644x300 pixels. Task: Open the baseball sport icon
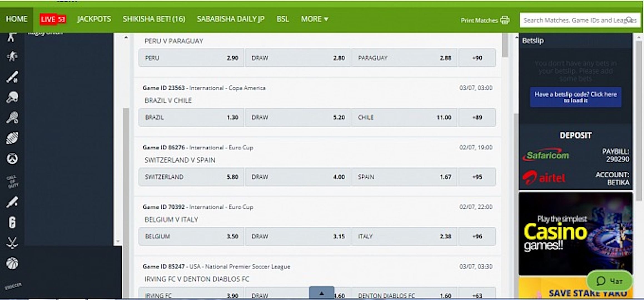coord(12,77)
